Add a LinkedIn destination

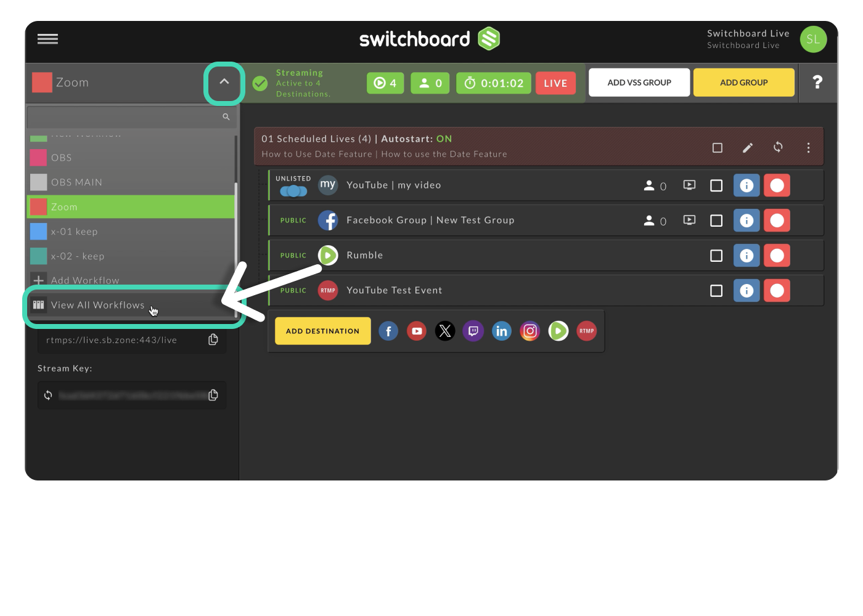click(502, 331)
